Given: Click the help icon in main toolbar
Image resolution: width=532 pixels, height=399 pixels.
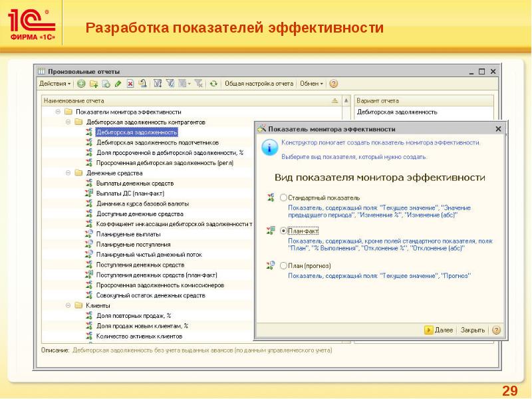Looking at the screenshot, I should pyautogui.click(x=334, y=84).
